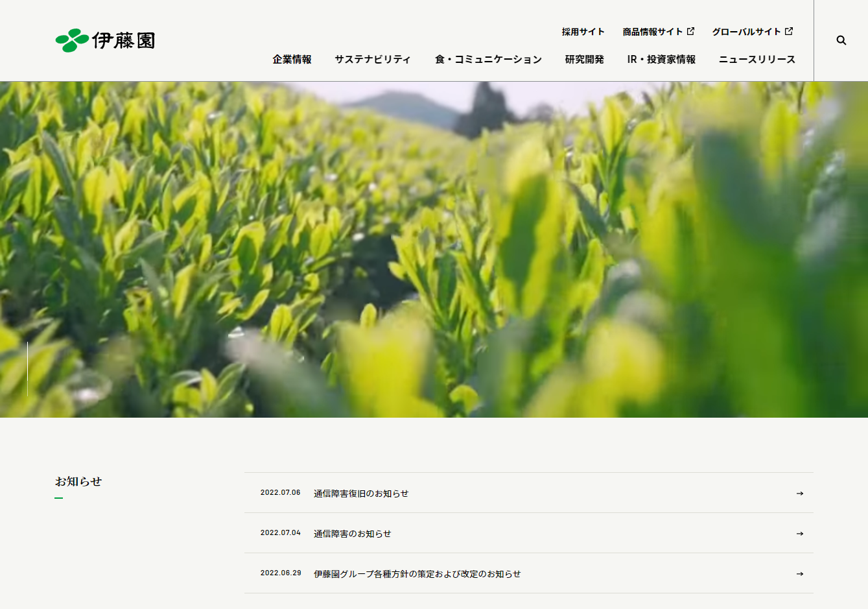
Task: Open the サステナビリティ menu
Action: (371, 59)
